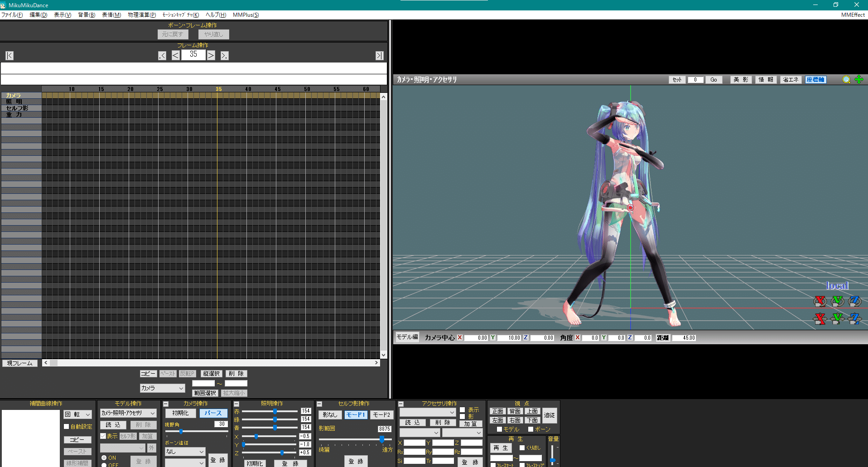
Task: Open the right accessory parent bone dropdown
Action: [x=462, y=433]
